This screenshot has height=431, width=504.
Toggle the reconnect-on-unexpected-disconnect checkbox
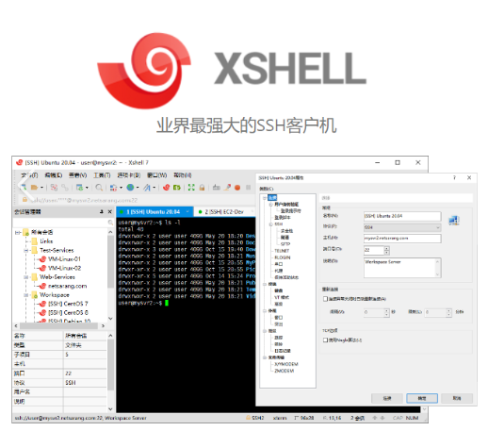point(325,299)
